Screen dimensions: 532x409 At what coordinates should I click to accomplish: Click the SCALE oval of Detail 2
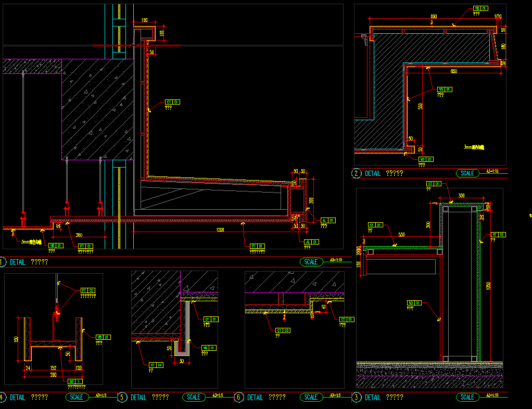coord(467,173)
